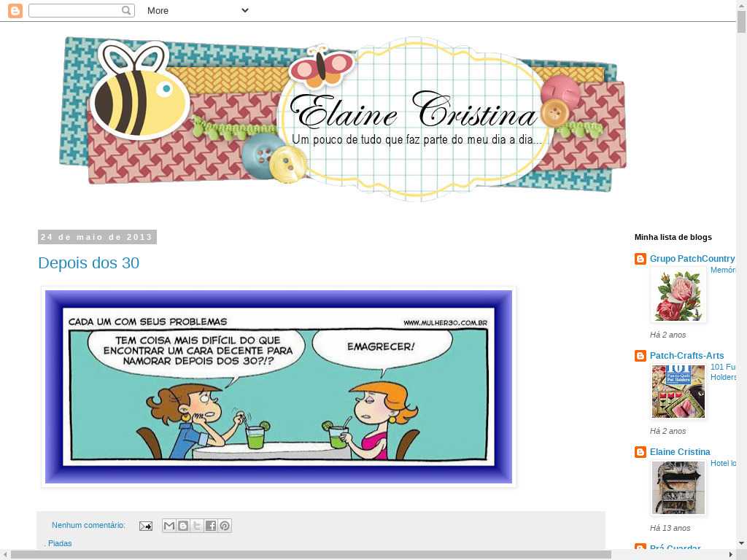
Task: Share post via Gmail icon
Action: coord(169,526)
